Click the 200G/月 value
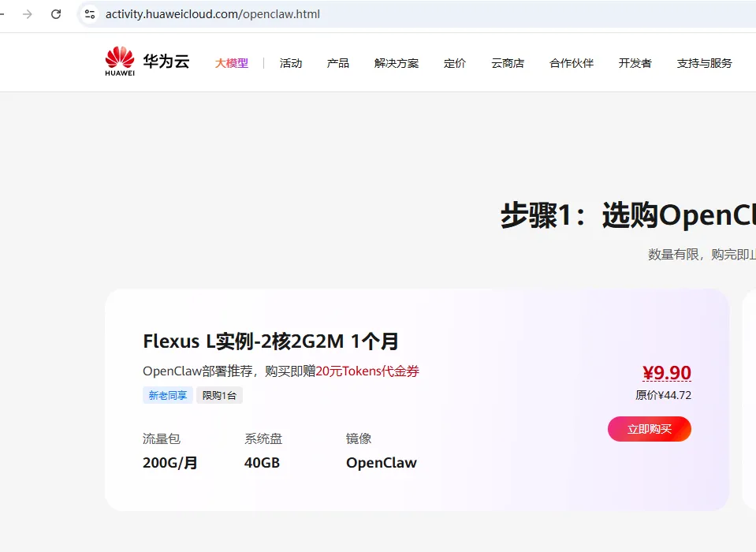Viewport: 756px width, 552px height. click(x=170, y=463)
